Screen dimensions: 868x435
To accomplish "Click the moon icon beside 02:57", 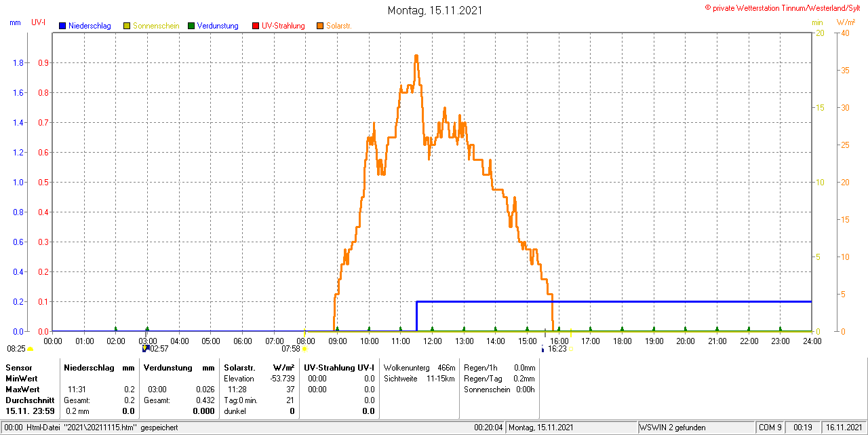I will [145, 348].
